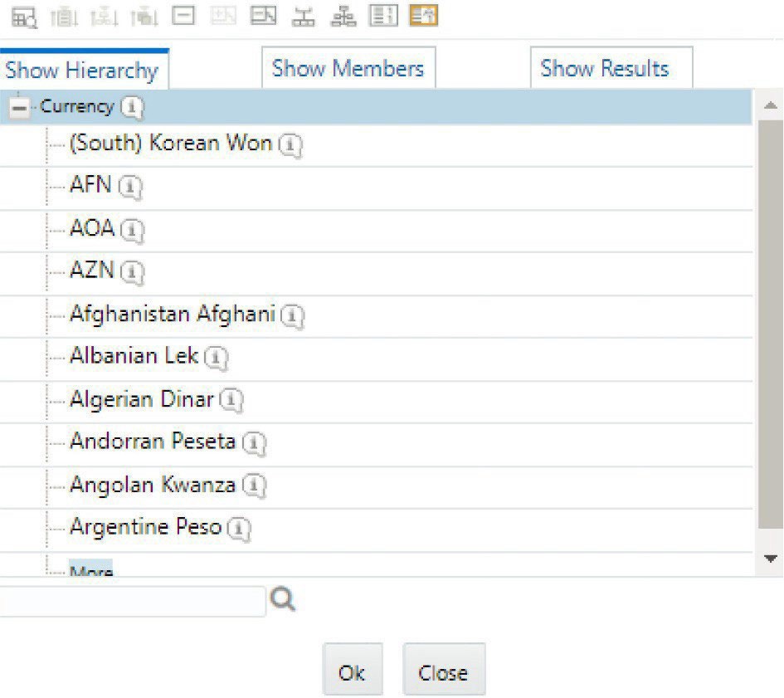This screenshot has height=698, width=784.
Task: Open the Show Results tab
Action: coord(611,68)
